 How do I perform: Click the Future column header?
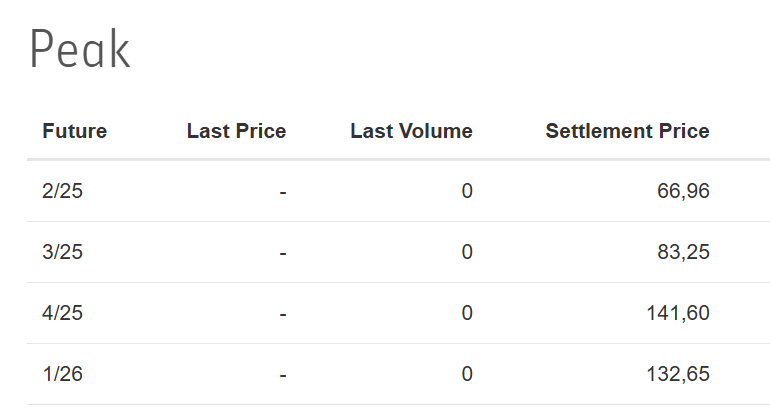(x=74, y=131)
